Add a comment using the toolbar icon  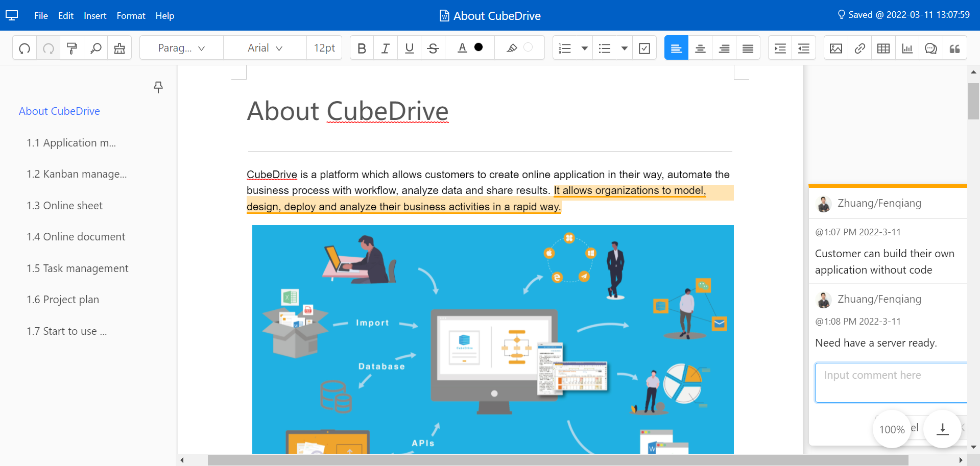pos(931,48)
